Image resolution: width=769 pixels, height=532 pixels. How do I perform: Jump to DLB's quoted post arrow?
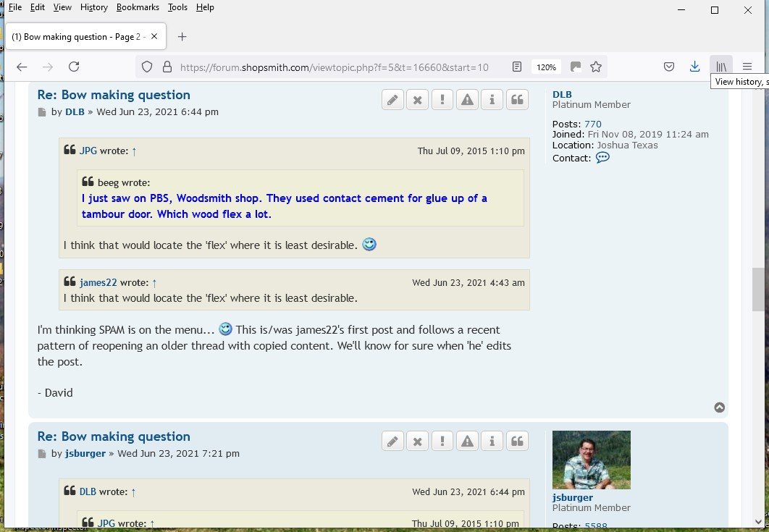click(133, 491)
